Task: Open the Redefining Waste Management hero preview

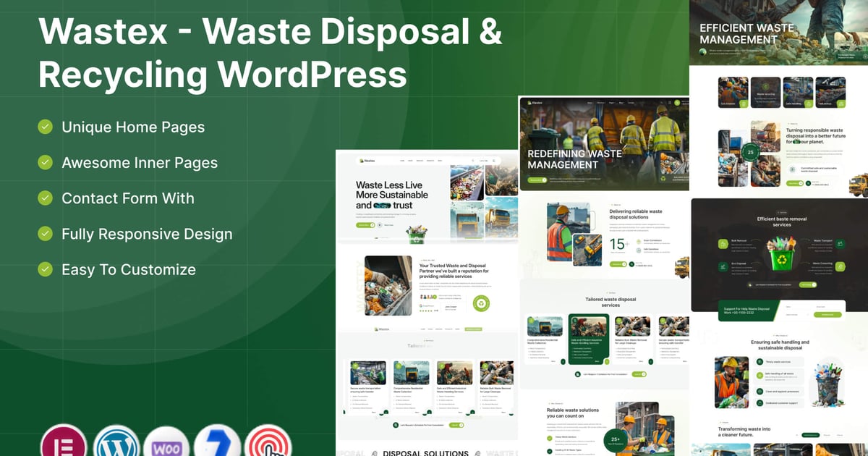Action: (604, 143)
